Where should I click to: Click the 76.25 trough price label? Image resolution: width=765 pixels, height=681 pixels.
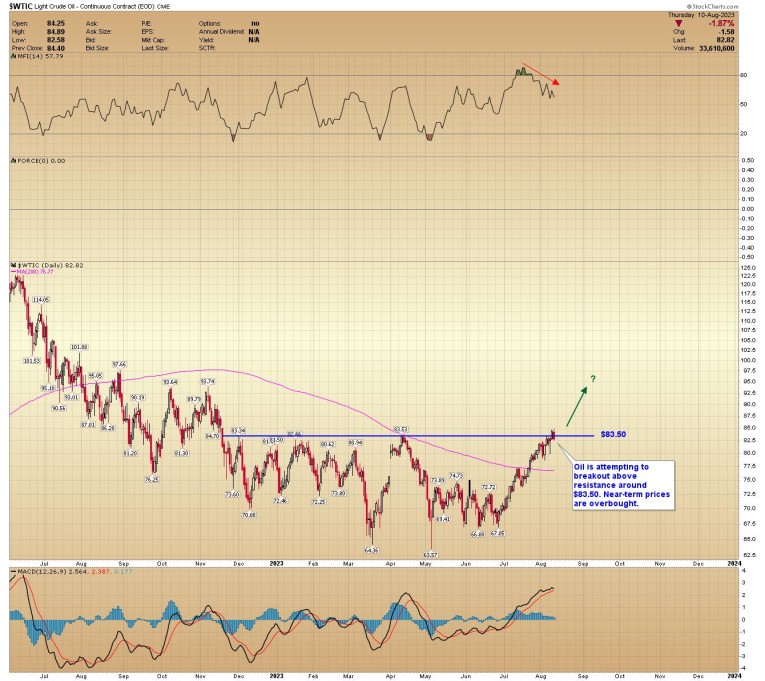tap(152, 480)
